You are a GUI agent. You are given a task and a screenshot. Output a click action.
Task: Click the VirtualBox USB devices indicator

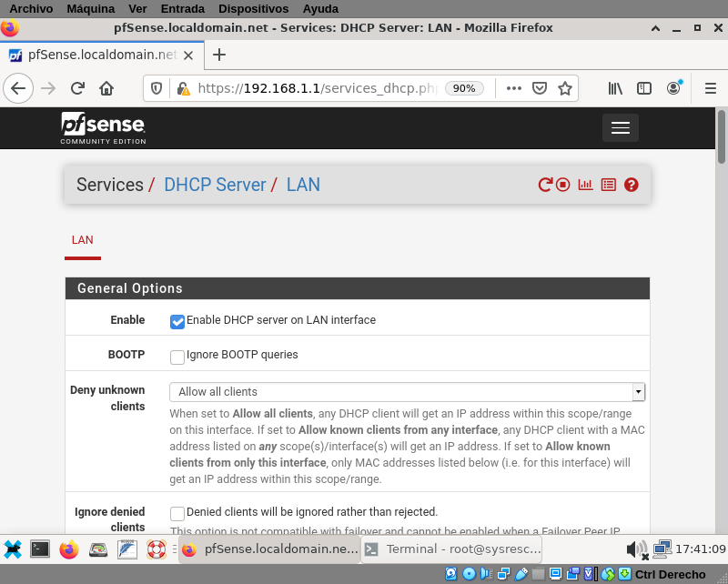pos(521,574)
